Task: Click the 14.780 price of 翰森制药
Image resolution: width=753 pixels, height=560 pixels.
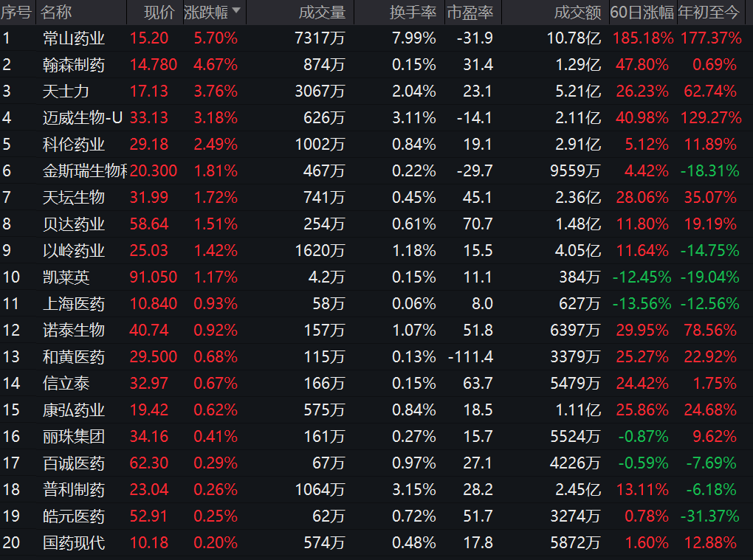Action: (x=154, y=65)
